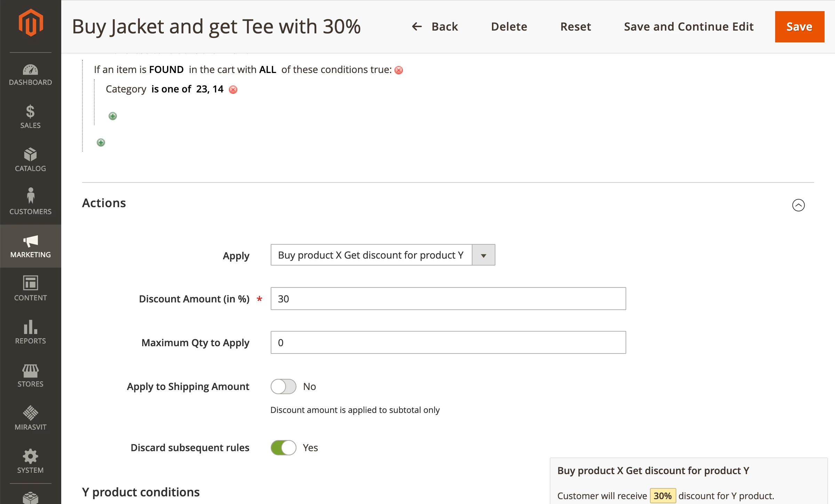Add a nested condition with green plus

[113, 116]
